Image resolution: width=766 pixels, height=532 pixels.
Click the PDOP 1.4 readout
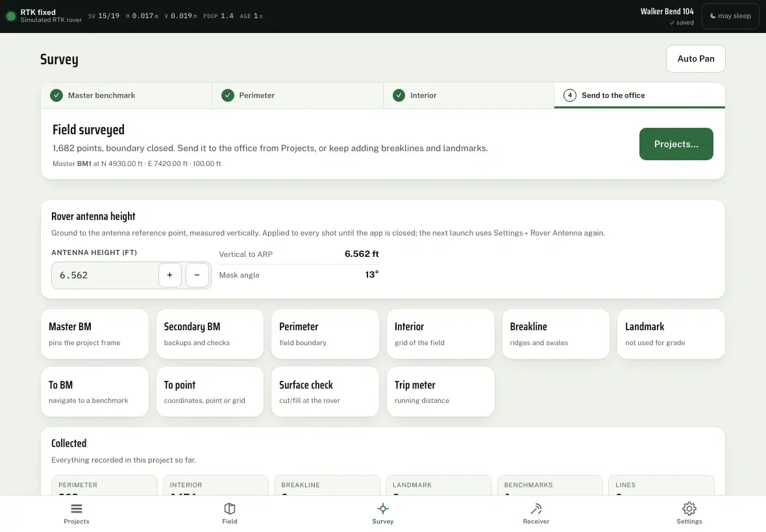(218, 16)
